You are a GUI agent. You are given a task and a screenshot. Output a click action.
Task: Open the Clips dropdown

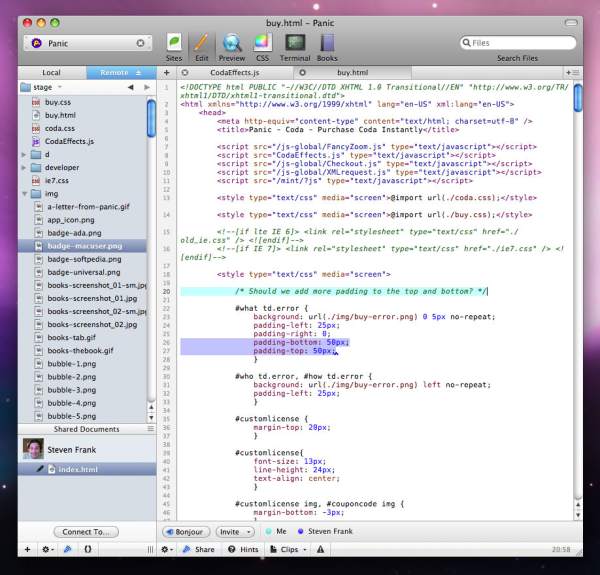pyautogui.click(x=288, y=550)
